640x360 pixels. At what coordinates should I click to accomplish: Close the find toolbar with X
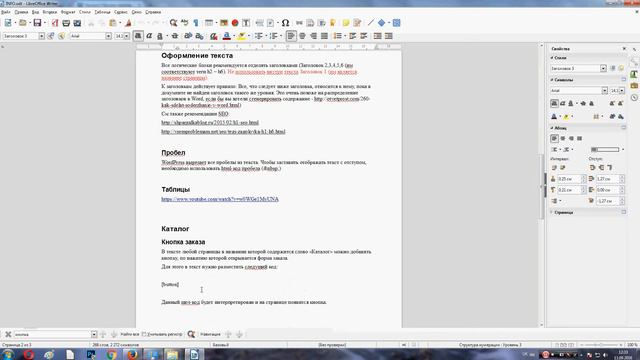[8, 334]
